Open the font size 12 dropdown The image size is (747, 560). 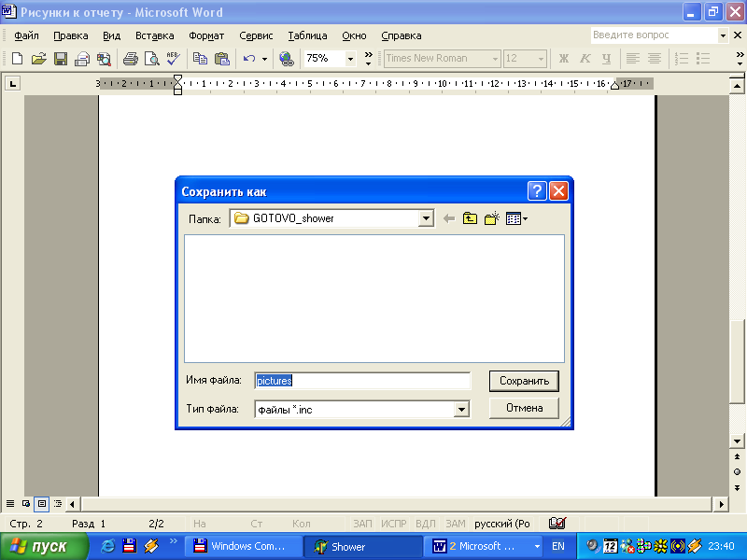(541, 59)
